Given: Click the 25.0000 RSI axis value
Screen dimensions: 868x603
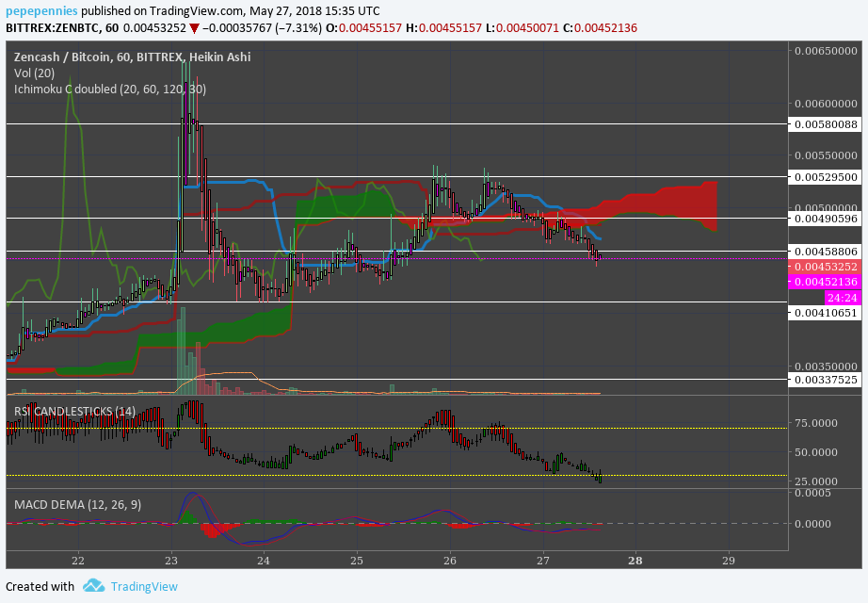Looking at the screenshot, I should [x=816, y=481].
